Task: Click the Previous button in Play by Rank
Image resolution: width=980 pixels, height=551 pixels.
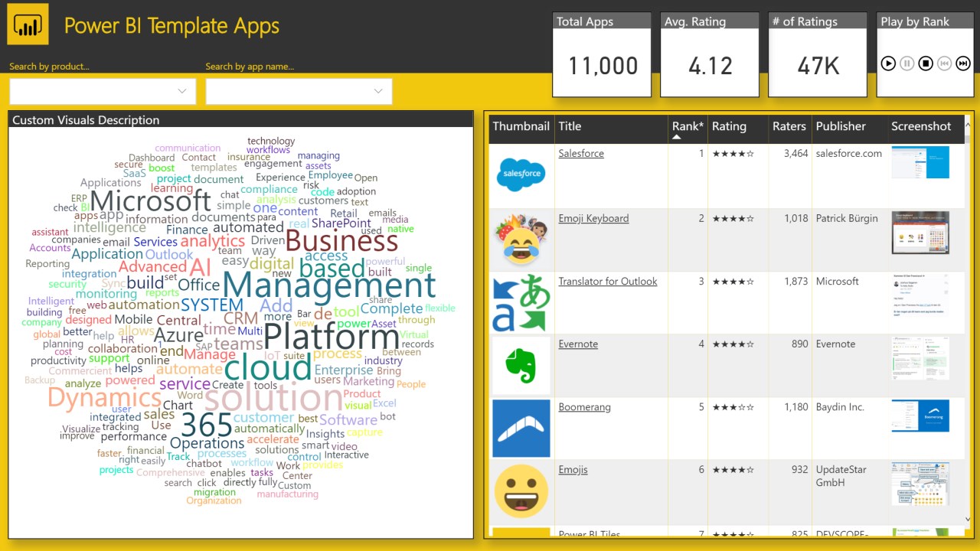Action: pyautogui.click(x=944, y=64)
